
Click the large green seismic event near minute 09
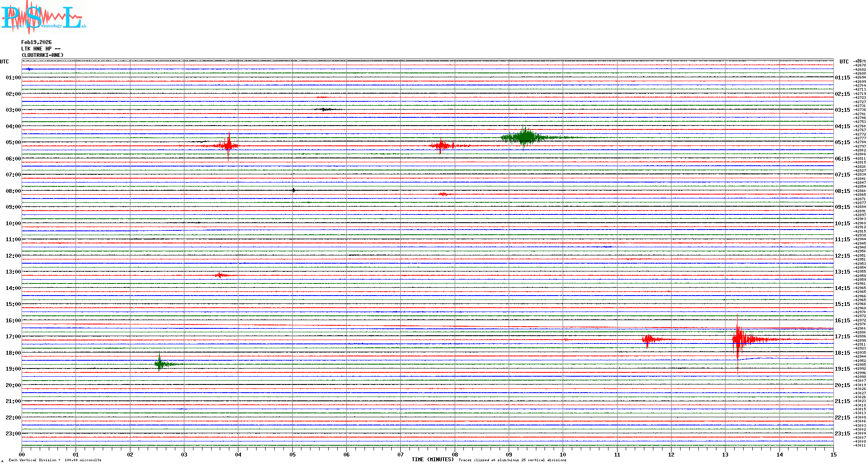[x=524, y=138]
